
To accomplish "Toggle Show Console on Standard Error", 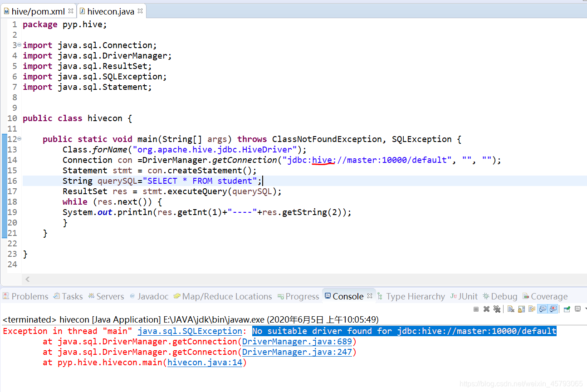I will [x=553, y=309].
